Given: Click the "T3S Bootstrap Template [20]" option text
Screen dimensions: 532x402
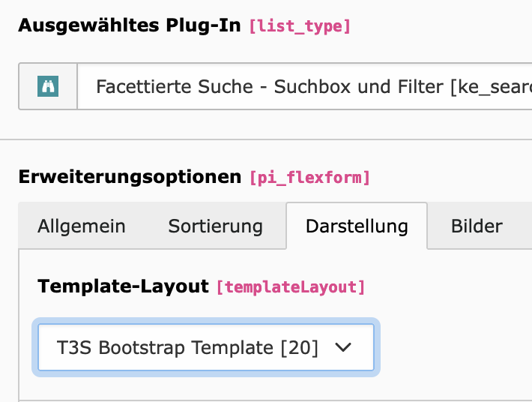Looking at the screenshot, I should (x=187, y=348).
